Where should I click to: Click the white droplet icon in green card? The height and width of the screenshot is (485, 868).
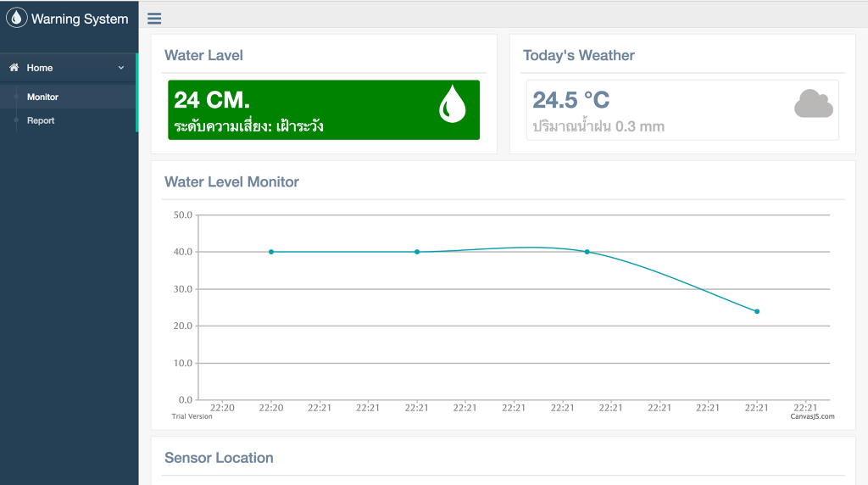coord(452,103)
